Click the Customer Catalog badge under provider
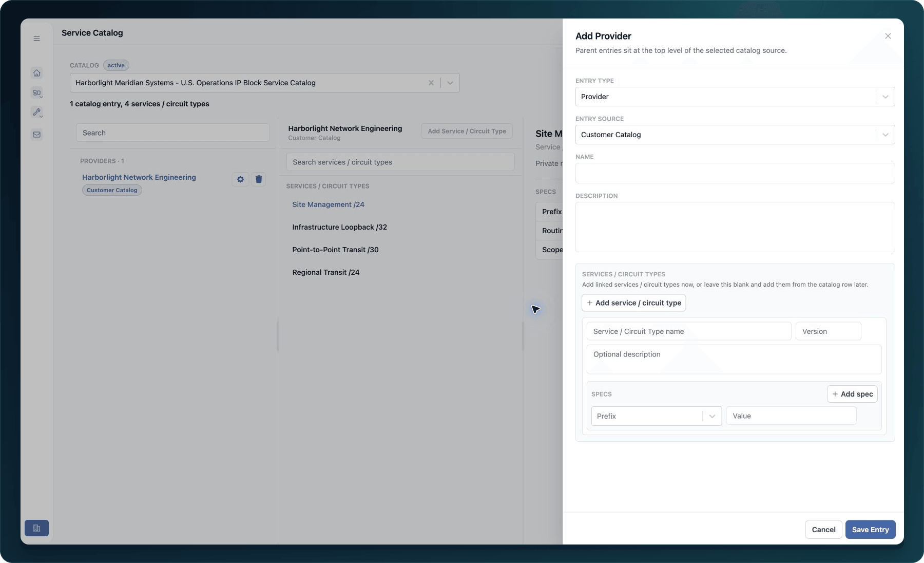 tap(112, 190)
